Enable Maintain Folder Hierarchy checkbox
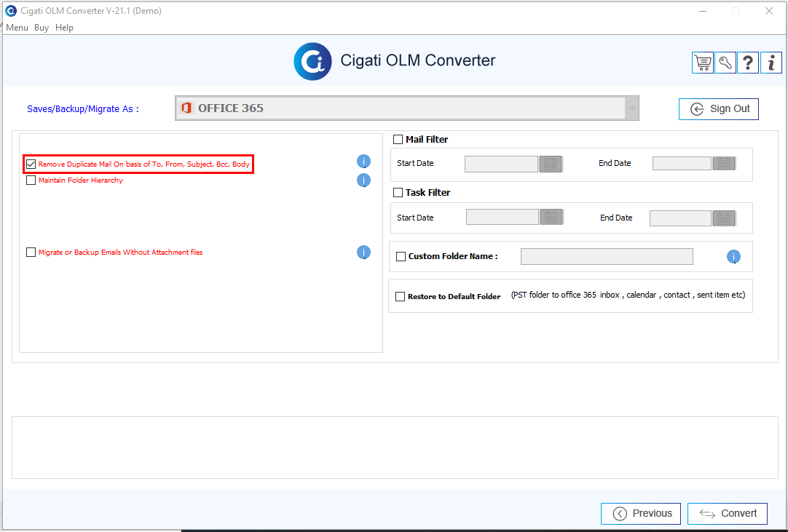This screenshot has height=532, width=788. (x=31, y=180)
